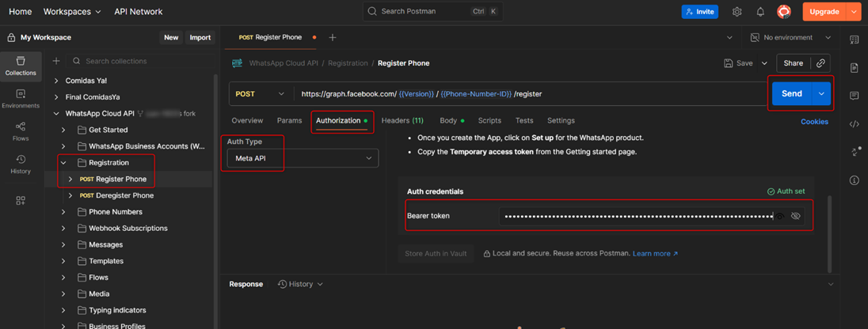Image resolution: width=868 pixels, height=329 pixels.
Task: Click the copy link icon beside Share
Action: [x=821, y=63]
